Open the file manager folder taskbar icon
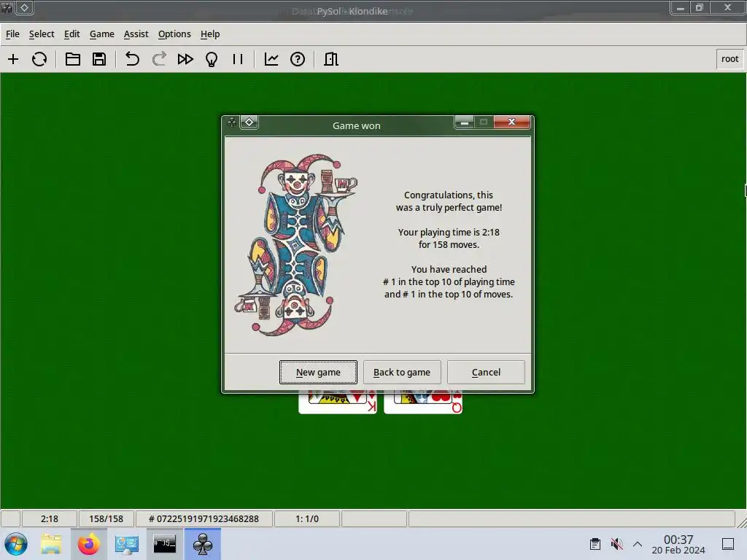 coord(51,544)
